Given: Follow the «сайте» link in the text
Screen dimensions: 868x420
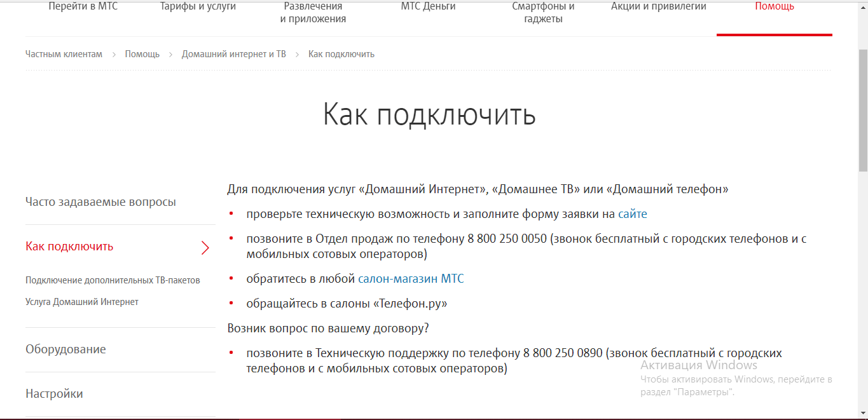Looking at the screenshot, I should (x=633, y=214).
